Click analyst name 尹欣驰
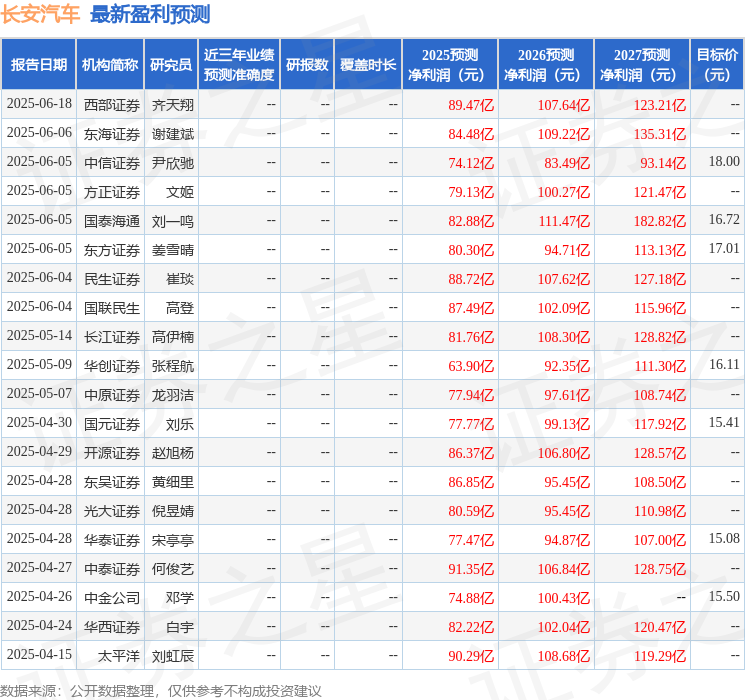 click(x=172, y=163)
